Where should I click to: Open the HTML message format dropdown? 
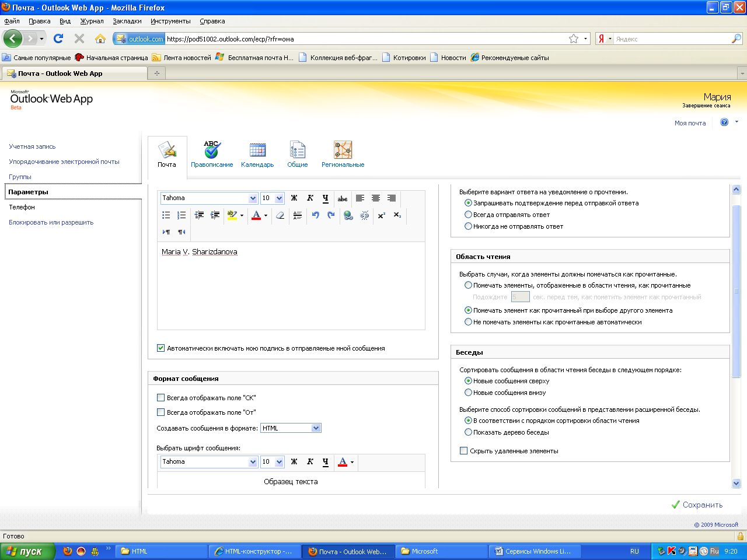click(316, 428)
